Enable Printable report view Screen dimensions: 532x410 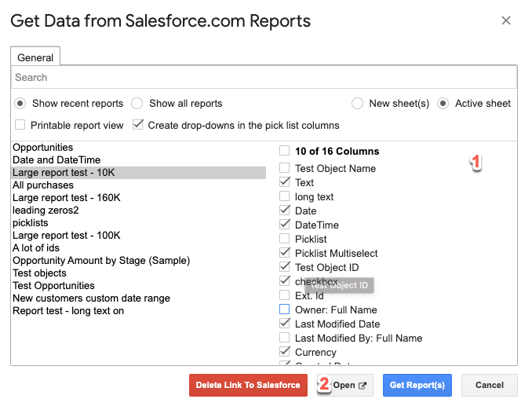point(20,125)
